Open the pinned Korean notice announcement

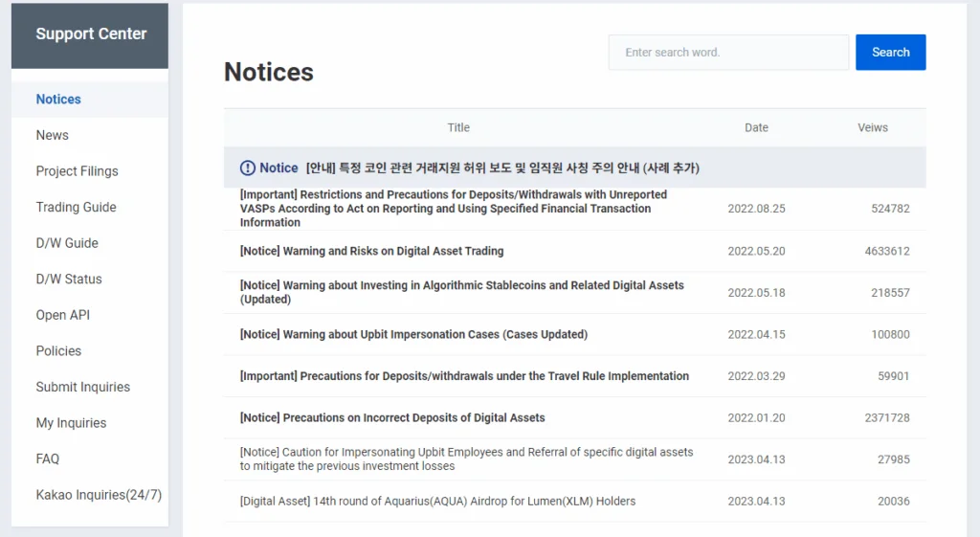click(502, 168)
